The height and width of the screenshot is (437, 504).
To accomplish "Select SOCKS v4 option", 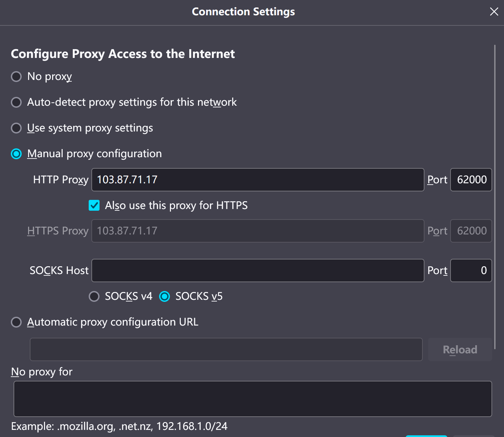I will 94,296.
